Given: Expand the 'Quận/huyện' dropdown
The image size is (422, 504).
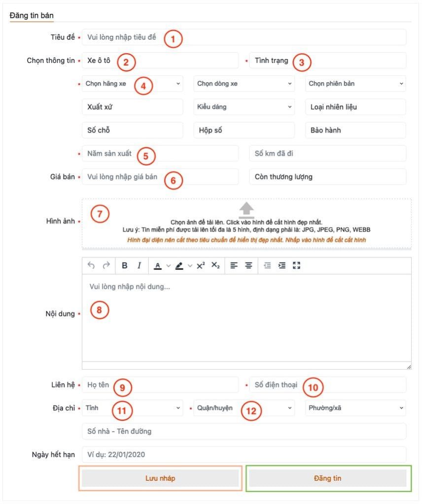Looking at the screenshot, I should (x=244, y=408).
